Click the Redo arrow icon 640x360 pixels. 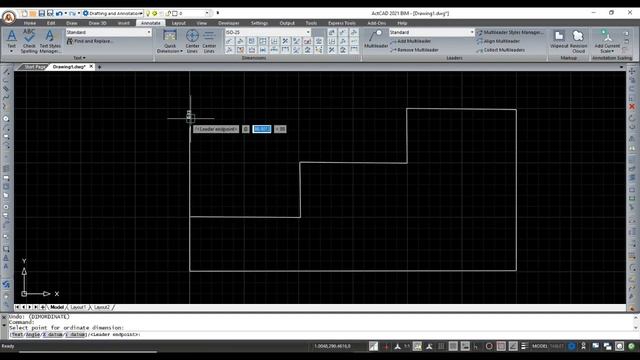[x=72, y=13]
